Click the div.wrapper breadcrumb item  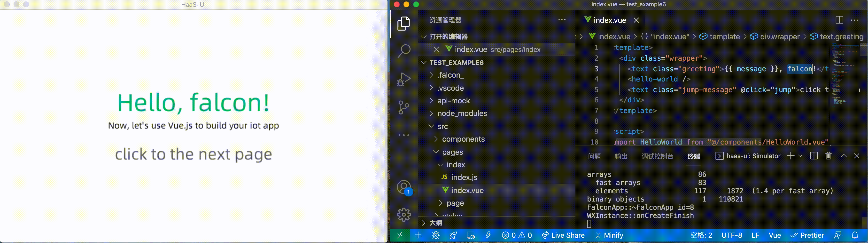tap(775, 36)
